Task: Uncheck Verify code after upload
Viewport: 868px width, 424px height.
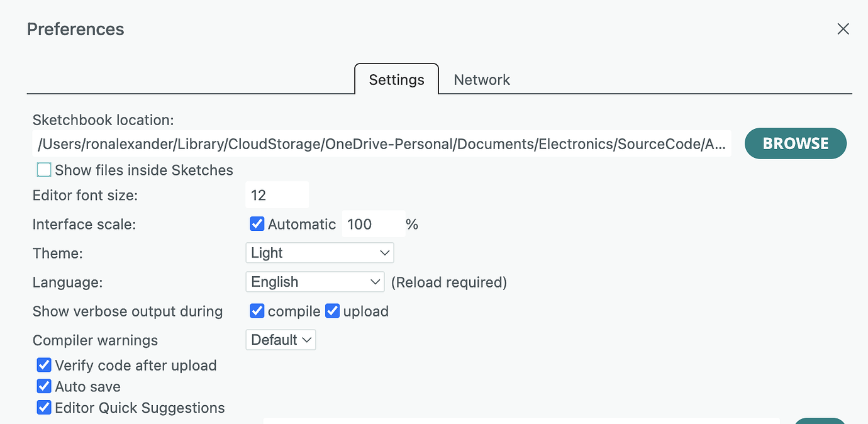Action: pos(44,365)
